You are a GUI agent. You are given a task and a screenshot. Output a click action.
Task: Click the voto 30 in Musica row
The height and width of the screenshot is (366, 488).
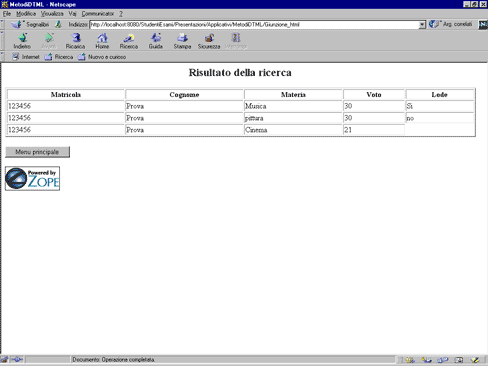pyautogui.click(x=374, y=106)
